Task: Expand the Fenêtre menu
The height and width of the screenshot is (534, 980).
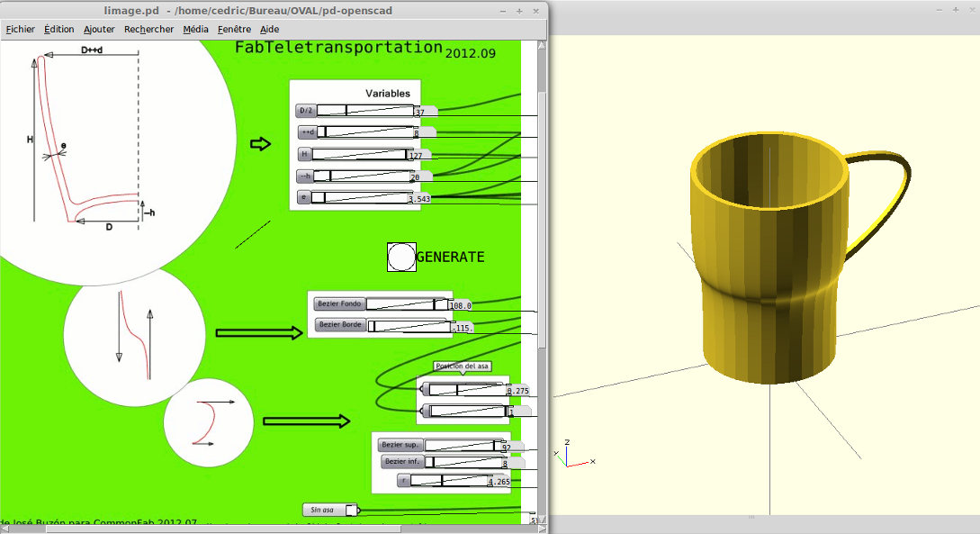Action: [x=234, y=29]
